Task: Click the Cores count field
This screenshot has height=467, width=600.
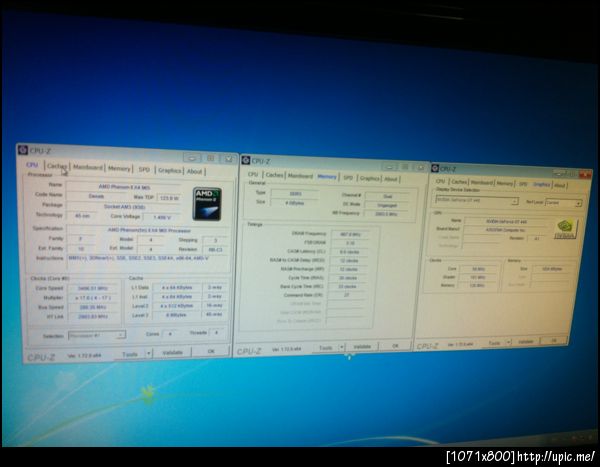Action: (x=170, y=334)
